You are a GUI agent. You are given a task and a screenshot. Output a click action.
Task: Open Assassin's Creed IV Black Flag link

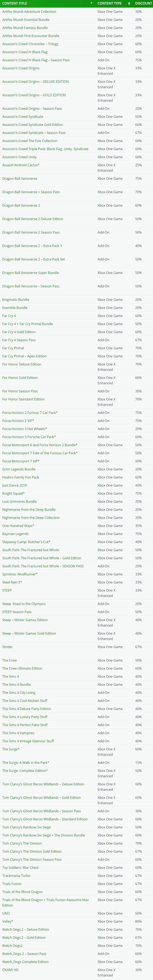25,52
